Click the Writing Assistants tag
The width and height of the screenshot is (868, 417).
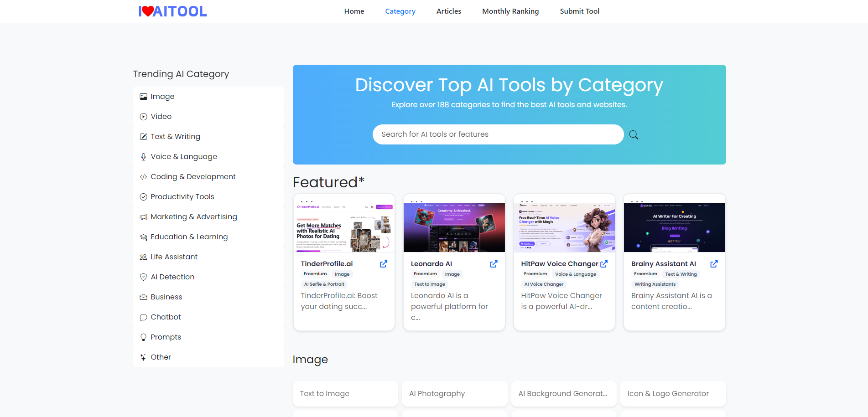[655, 284]
